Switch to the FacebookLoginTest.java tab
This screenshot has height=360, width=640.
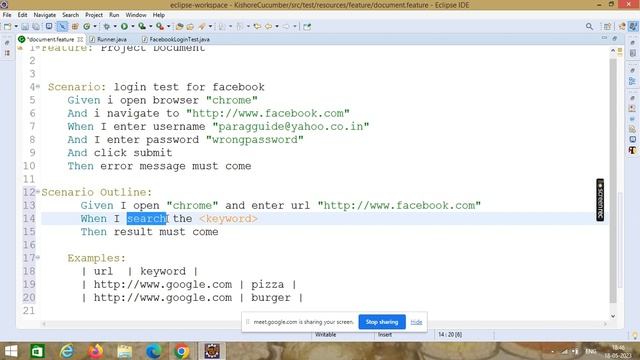[180, 40]
